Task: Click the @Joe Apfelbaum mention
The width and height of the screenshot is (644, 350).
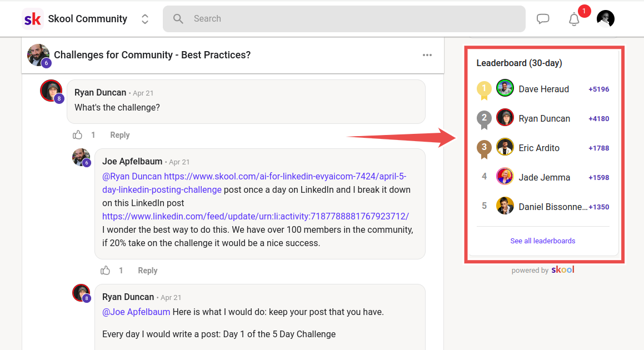Action: [136, 312]
